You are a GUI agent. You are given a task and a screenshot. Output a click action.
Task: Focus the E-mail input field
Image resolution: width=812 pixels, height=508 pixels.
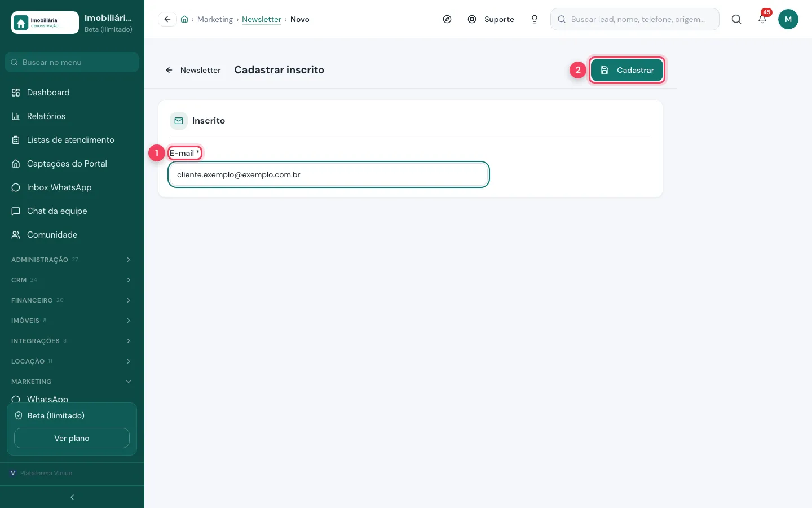coord(329,174)
